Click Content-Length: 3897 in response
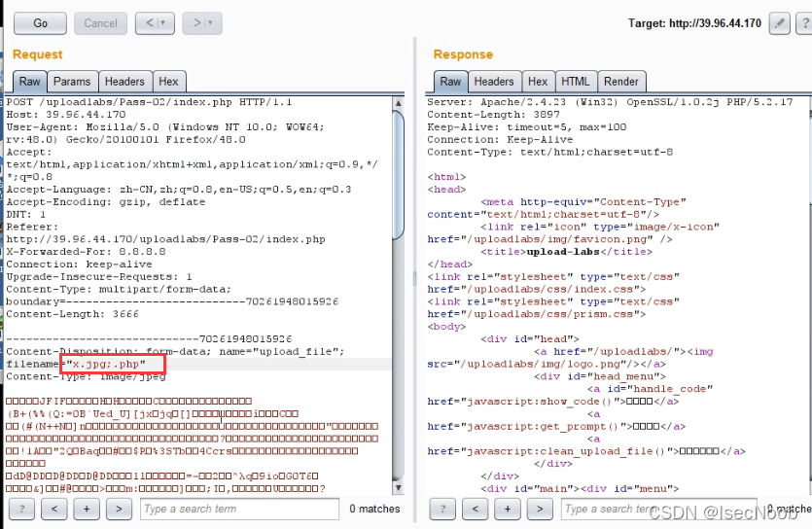 (493, 115)
